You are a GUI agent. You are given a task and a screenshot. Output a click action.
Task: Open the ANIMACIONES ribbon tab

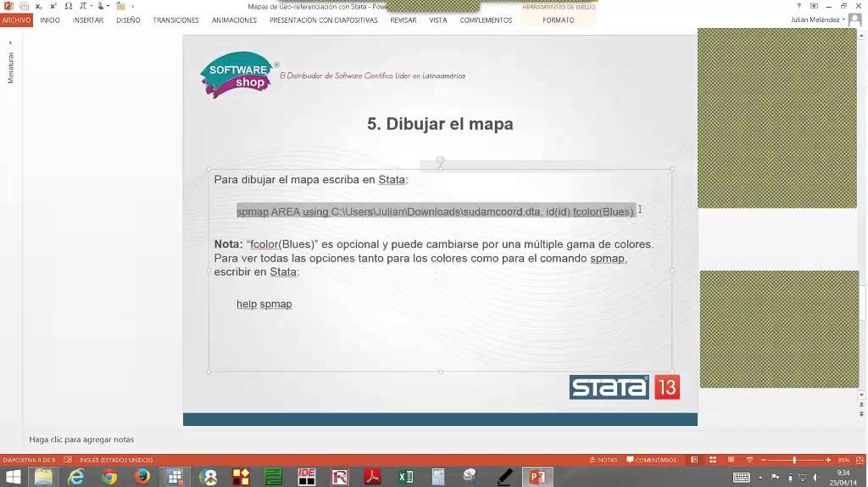pyautogui.click(x=234, y=20)
